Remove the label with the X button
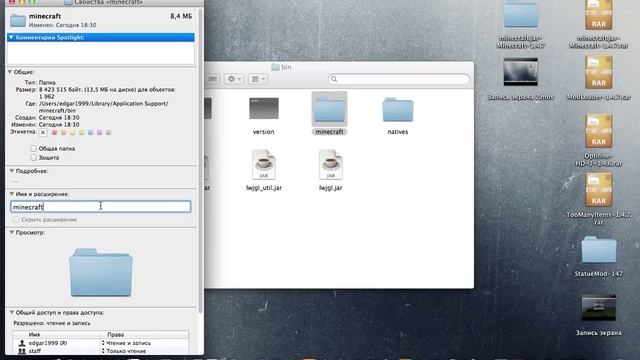The height and width of the screenshot is (360, 640). tap(43, 133)
